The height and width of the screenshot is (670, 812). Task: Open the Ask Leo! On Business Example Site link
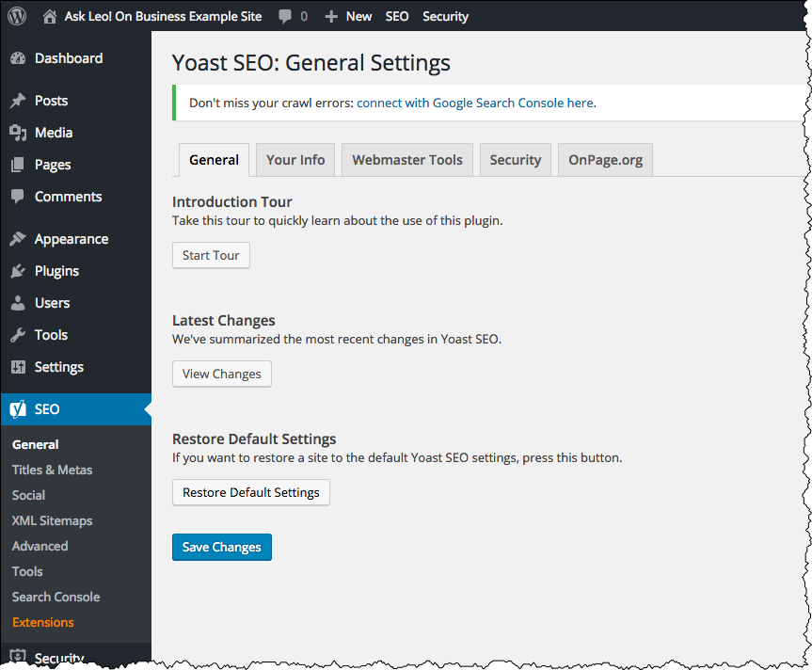tap(163, 17)
